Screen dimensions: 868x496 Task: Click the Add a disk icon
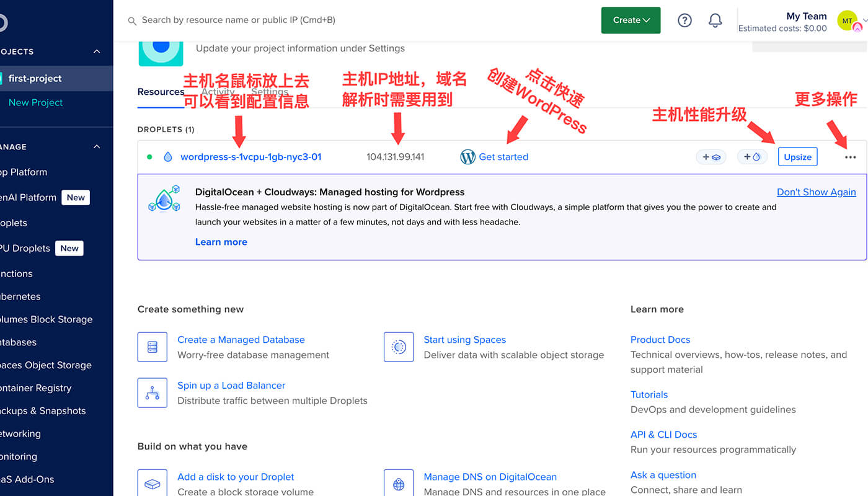pyautogui.click(x=153, y=483)
